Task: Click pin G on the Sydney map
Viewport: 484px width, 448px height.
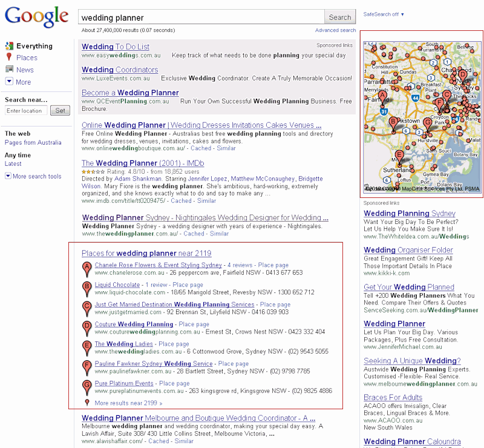Action: [428, 125]
